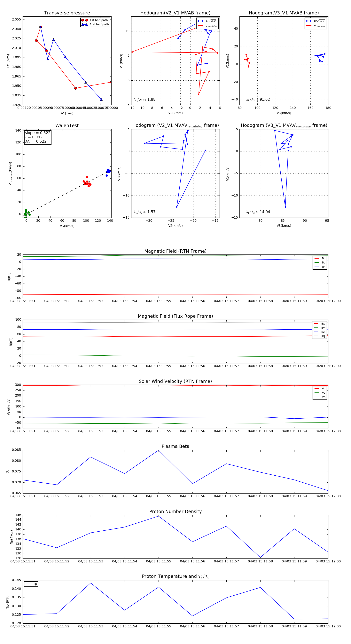Click the 'λ1/λ3 ≈ 91.62' annotation
Viewport: 351px width, 644px height.
click(258, 100)
